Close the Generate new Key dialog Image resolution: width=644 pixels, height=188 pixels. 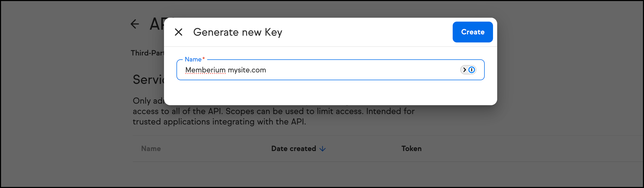(x=179, y=32)
